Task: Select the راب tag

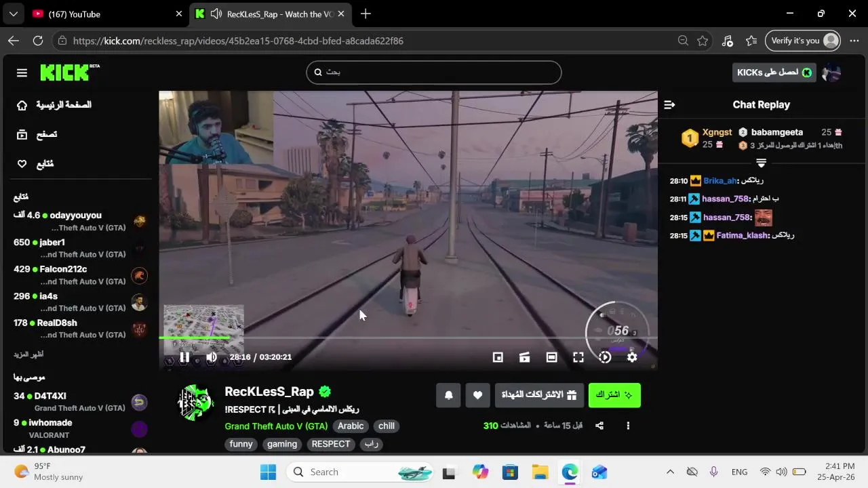Action: click(x=371, y=444)
